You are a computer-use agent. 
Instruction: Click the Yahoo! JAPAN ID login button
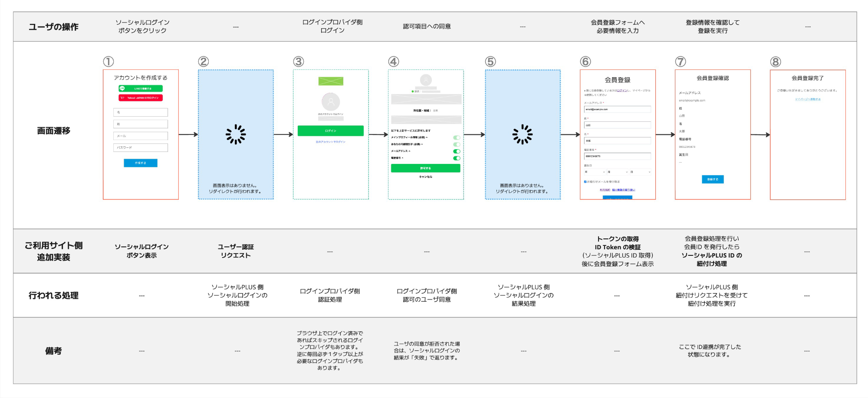pos(141,98)
